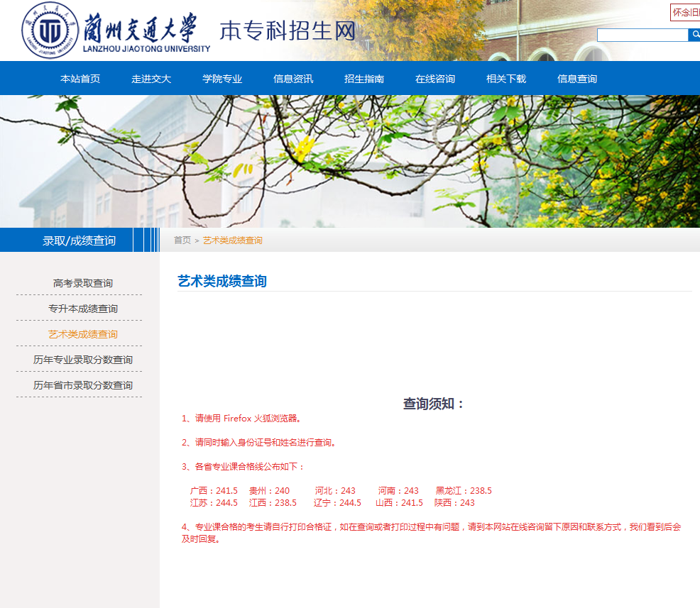Click the 各省专业课合格线公布如下 line

(x=244, y=467)
